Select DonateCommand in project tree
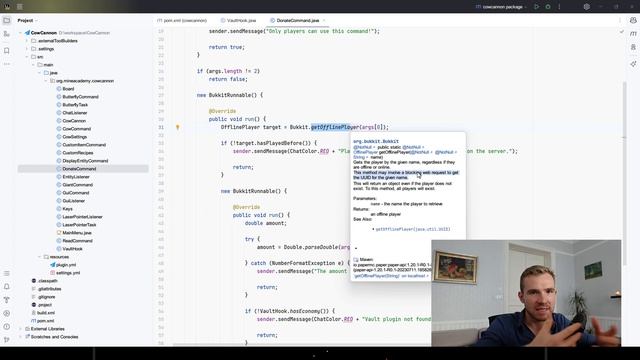640x360 pixels. (79, 169)
